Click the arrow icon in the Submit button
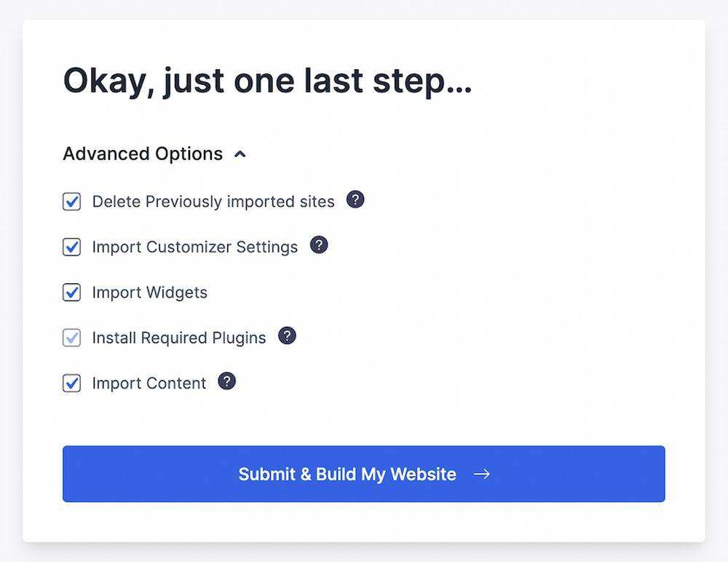 click(482, 474)
